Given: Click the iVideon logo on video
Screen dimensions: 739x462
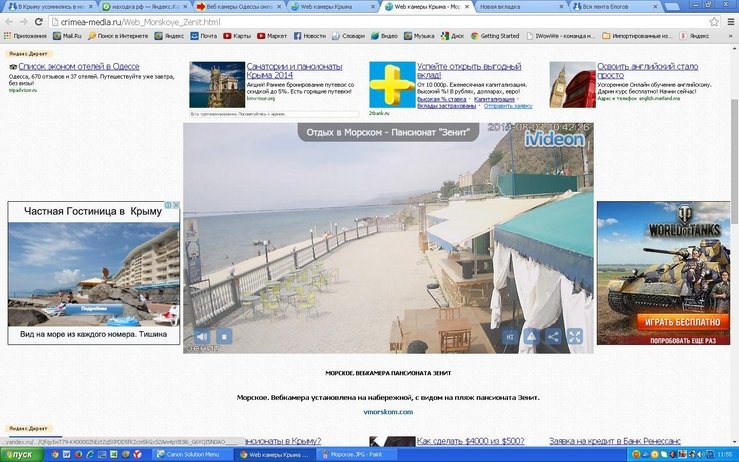Looking at the screenshot, I should 555,139.
